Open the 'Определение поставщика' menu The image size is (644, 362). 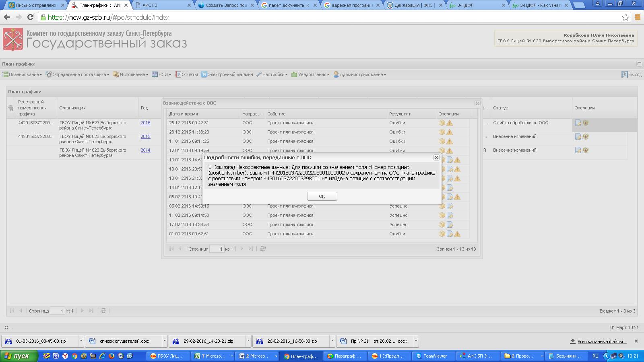[x=78, y=74]
